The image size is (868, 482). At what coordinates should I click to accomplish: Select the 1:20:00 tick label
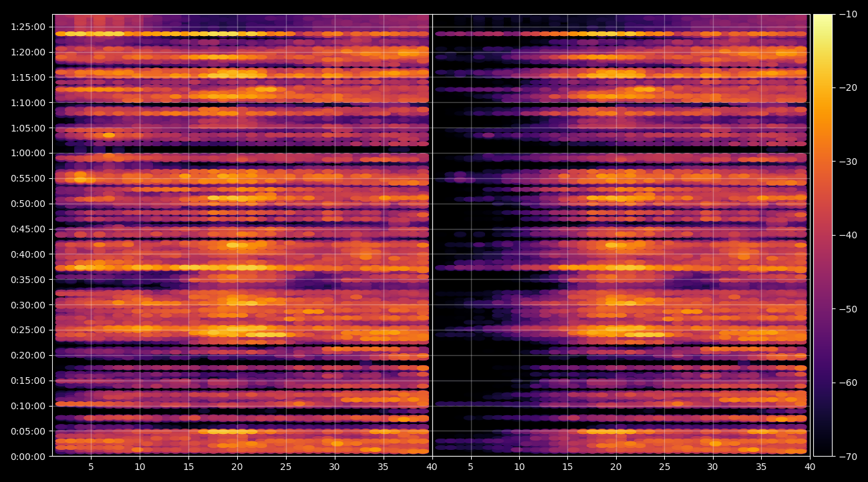(29, 52)
